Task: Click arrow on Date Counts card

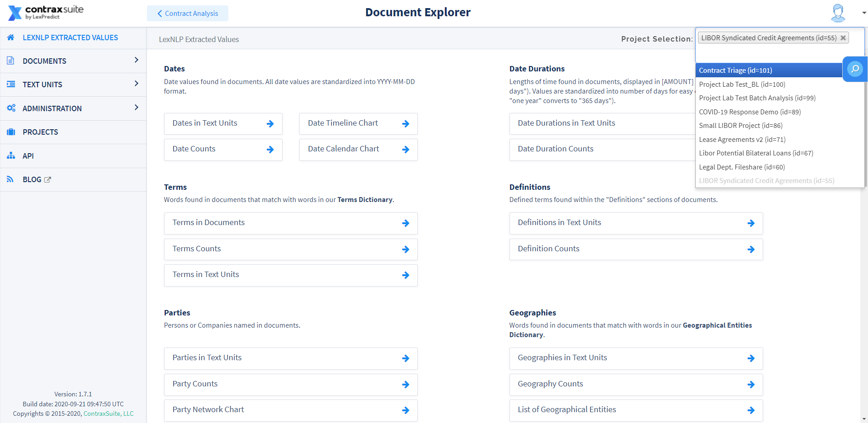Action: tap(270, 150)
